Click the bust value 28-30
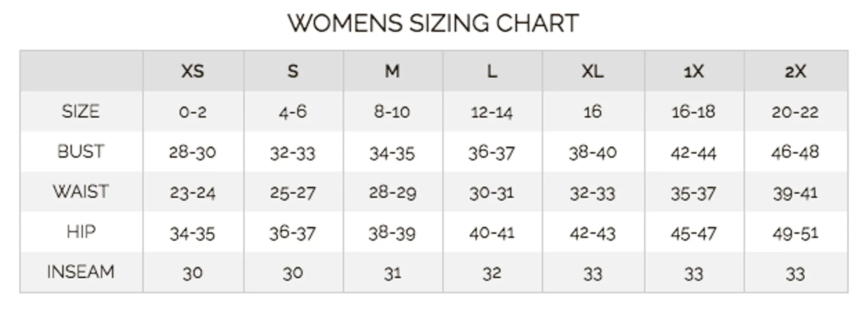Screen dimensions: 868x314 pos(193,152)
